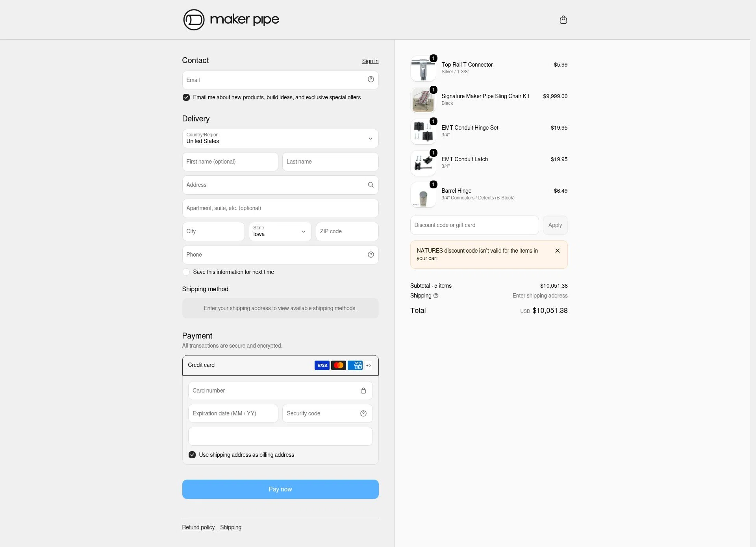Click the Top Rail T Connector name
Image resolution: width=756 pixels, height=547 pixels.
467,65
